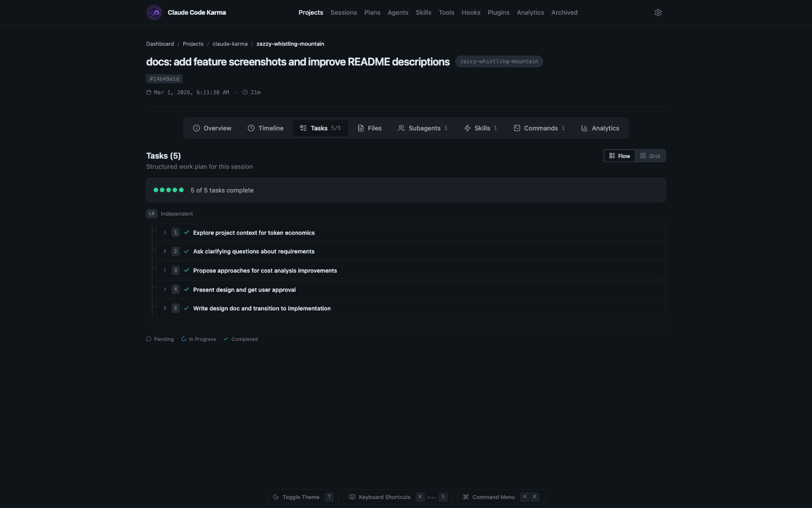This screenshot has height=508, width=812.
Task: Open the Hooks nav item
Action: click(471, 12)
